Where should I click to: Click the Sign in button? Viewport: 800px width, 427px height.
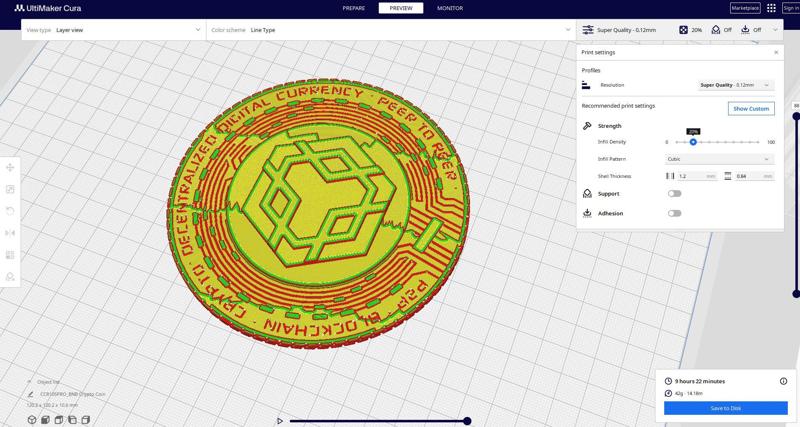(791, 8)
